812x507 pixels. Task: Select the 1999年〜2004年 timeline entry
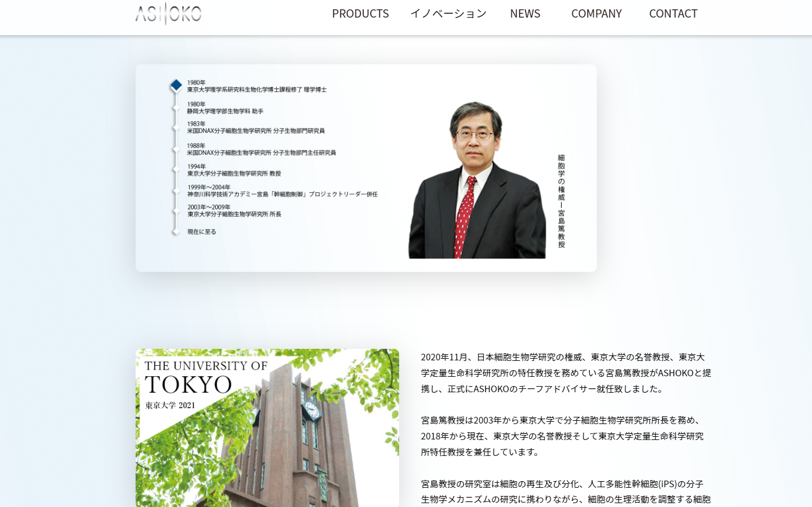(282, 191)
